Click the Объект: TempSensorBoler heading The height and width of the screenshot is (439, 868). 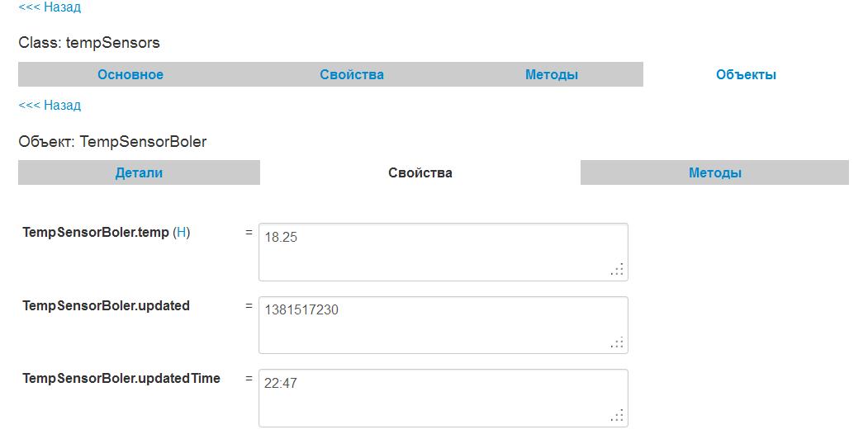(112, 142)
